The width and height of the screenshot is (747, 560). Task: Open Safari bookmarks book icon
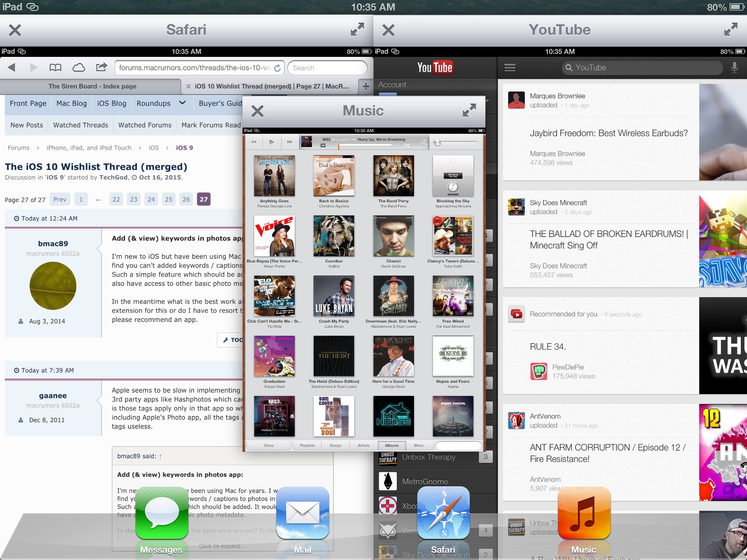[x=55, y=67]
